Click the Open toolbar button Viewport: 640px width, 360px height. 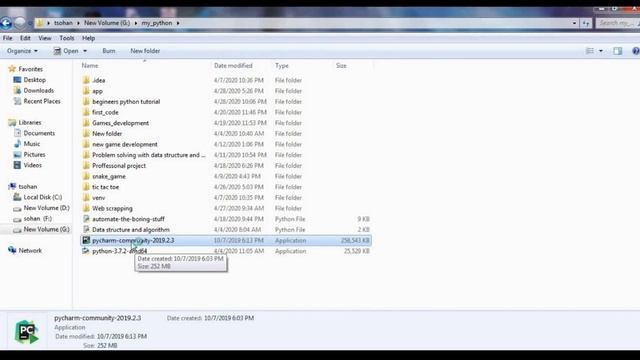[x=67, y=51]
